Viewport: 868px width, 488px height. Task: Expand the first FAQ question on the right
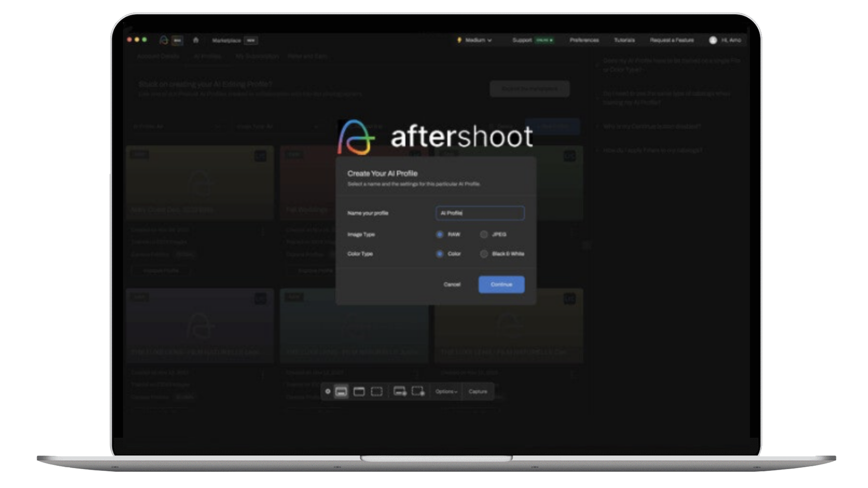(670, 64)
